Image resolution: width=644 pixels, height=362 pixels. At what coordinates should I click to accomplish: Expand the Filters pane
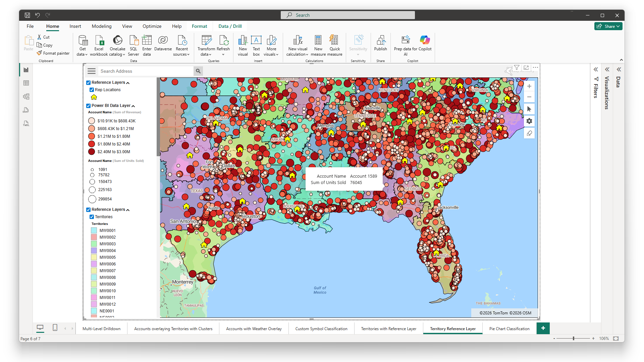596,70
